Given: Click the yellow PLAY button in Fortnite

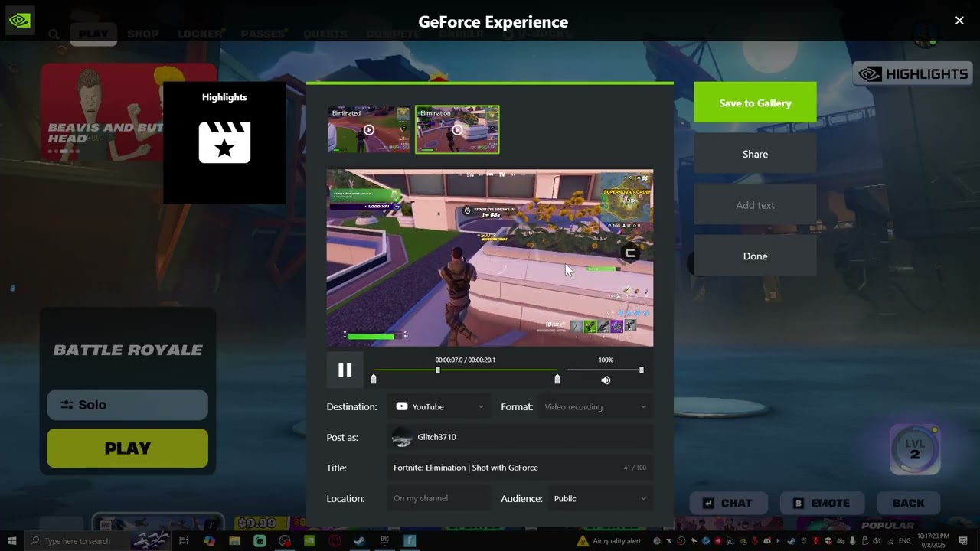Looking at the screenshot, I should tap(127, 448).
